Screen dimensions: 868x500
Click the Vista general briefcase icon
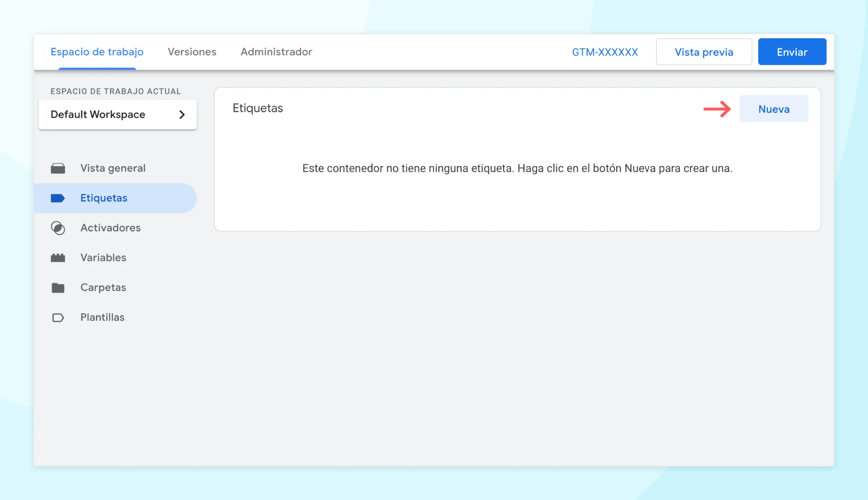click(x=58, y=168)
